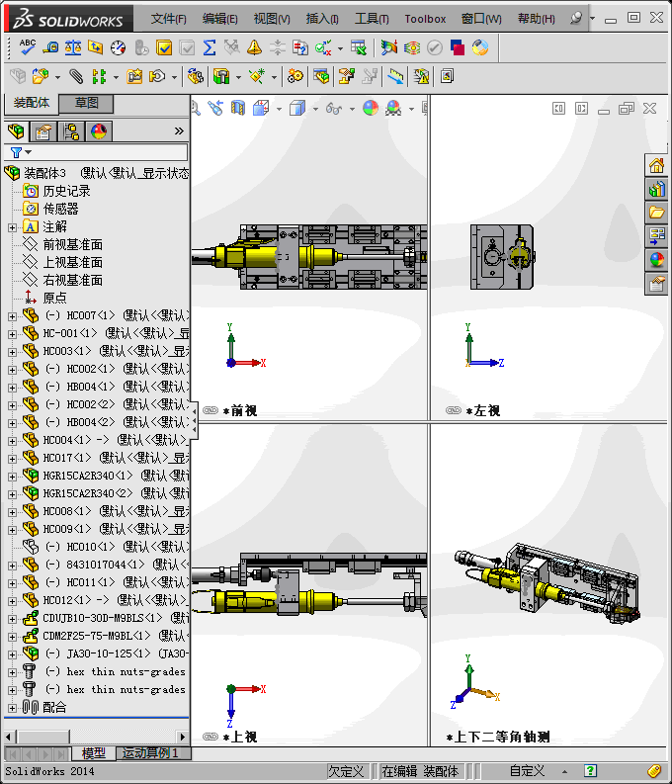Switch to PropertyManager tab icon
Screen dimensions: 672x784
pos(43,131)
